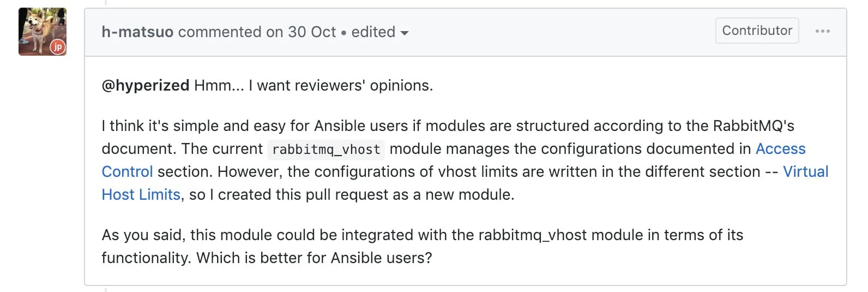Open the three-dots comment options menu
The height and width of the screenshot is (292, 868).
(x=822, y=31)
